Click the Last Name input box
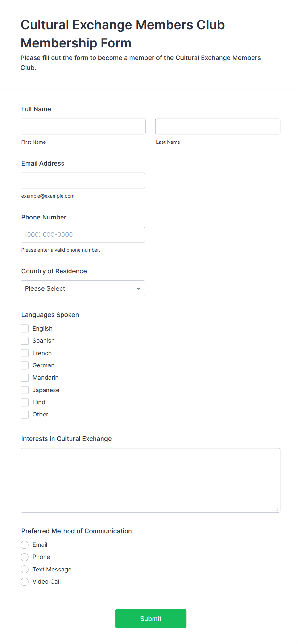 [x=218, y=126]
